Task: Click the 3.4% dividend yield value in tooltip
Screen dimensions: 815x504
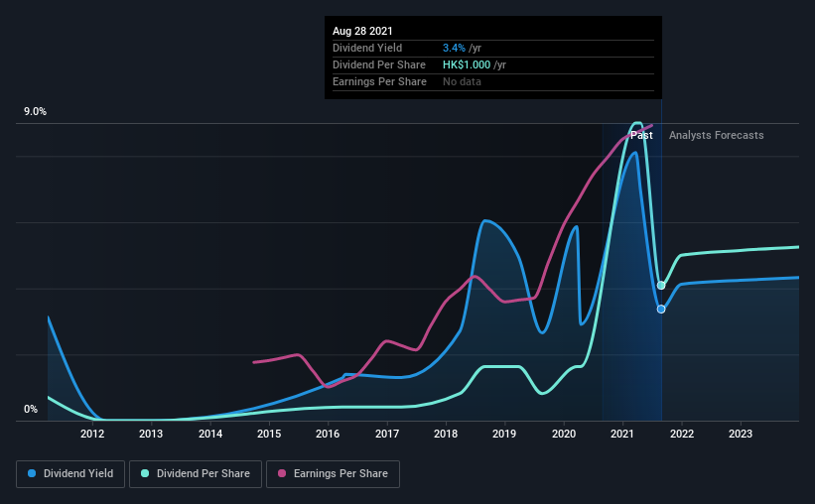Action: (x=454, y=48)
